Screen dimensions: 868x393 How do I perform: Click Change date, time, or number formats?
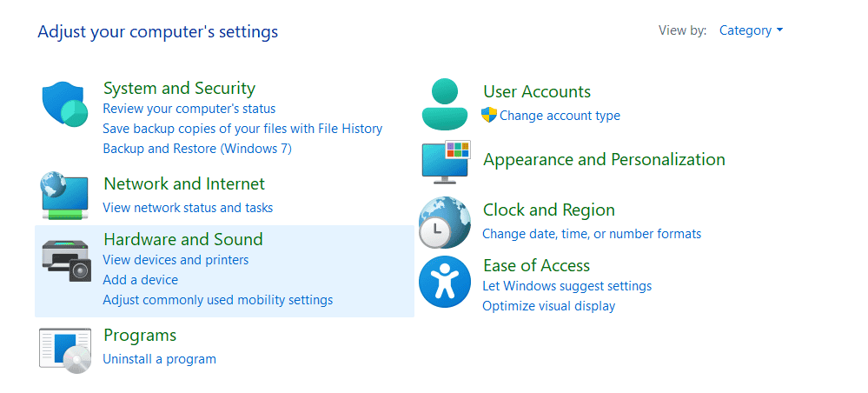[592, 234]
